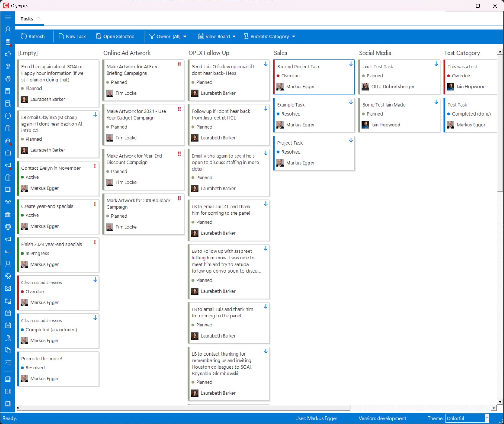This screenshot has width=504, height=424.
Task: Click the Version: development status text
Action: (x=382, y=418)
